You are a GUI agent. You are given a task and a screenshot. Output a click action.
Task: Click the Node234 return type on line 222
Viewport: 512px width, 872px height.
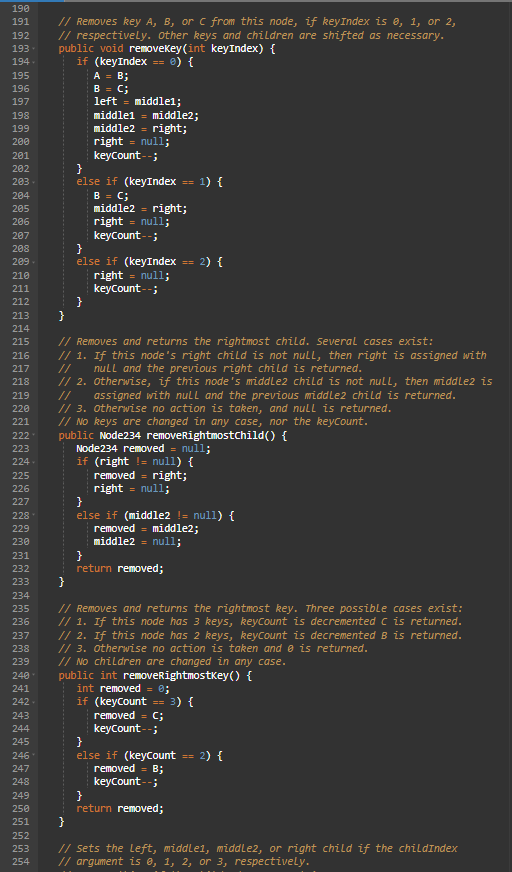point(120,435)
